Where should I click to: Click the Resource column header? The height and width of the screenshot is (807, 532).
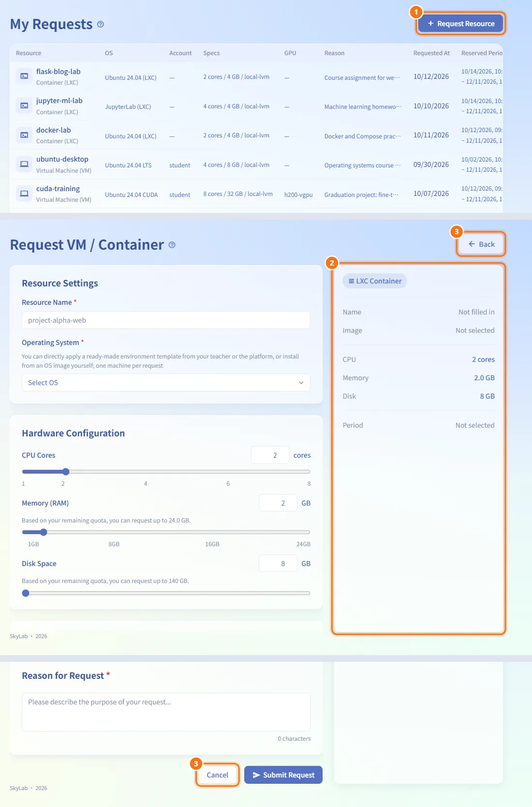click(x=29, y=53)
